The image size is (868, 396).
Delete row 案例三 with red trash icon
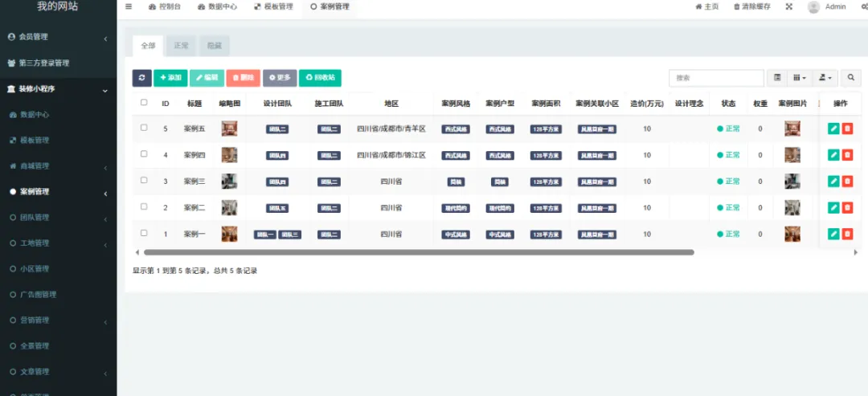(x=847, y=181)
